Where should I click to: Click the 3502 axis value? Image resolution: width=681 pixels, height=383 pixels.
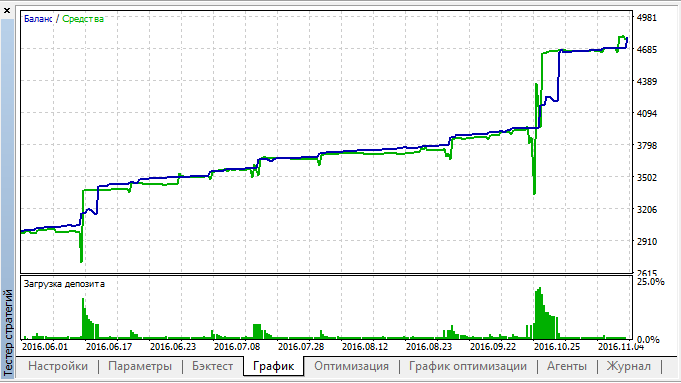647,177
